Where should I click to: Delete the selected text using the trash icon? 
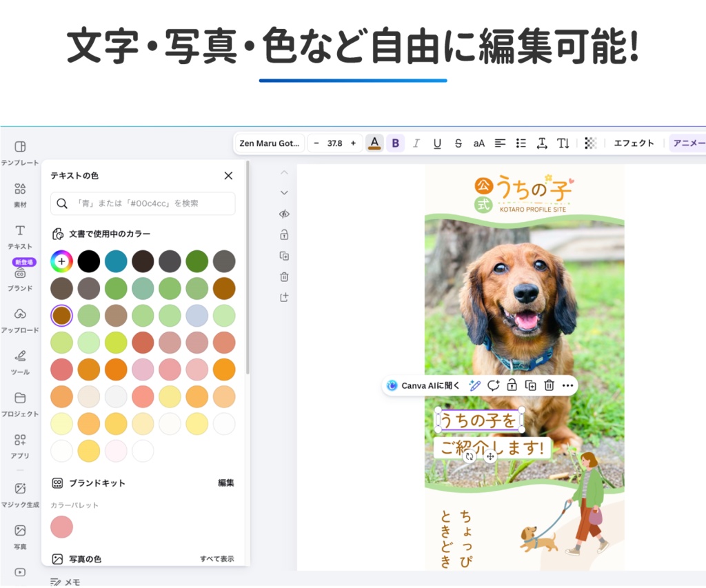coord(548,385)
